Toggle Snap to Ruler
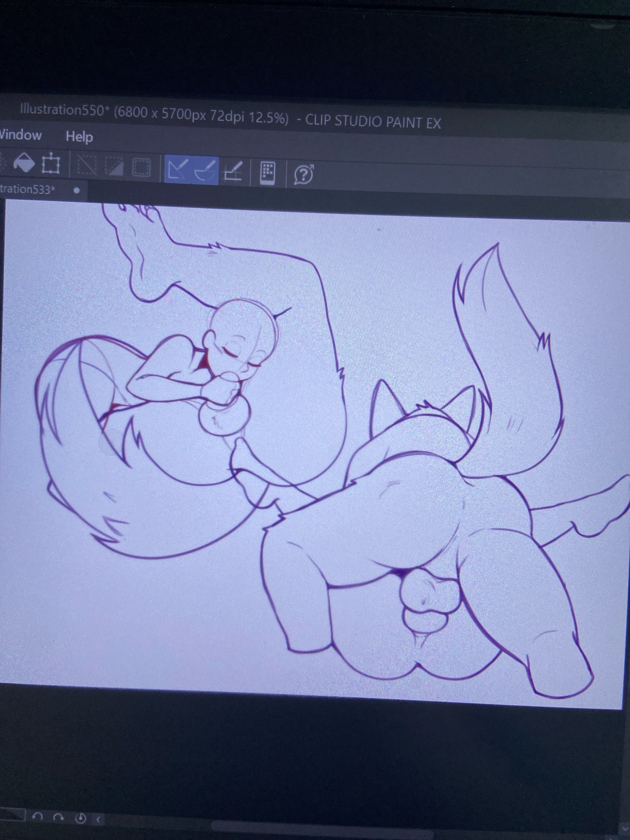Image resolution: width=630 pixels, height=840 pixels. coord(178,170)
